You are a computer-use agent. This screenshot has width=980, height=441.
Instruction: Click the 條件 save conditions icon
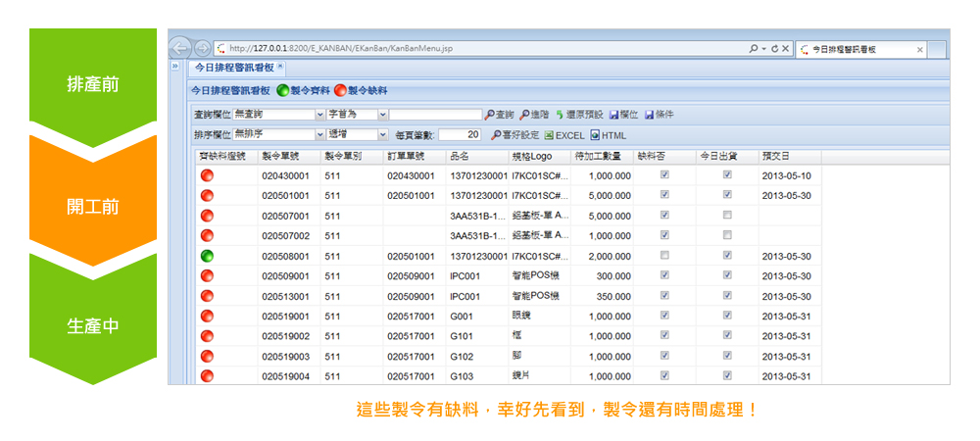[x=650, y=115]
